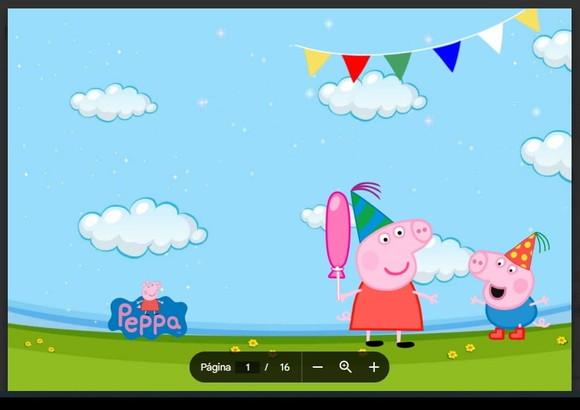
Task: Click the large cloud above the Peppa logo
Action: 142,228
